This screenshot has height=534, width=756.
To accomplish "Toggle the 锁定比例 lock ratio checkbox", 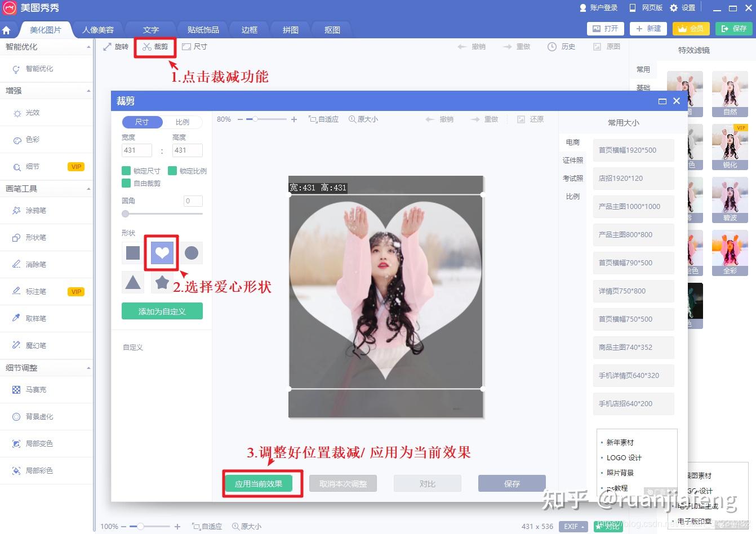I will 172,171.
